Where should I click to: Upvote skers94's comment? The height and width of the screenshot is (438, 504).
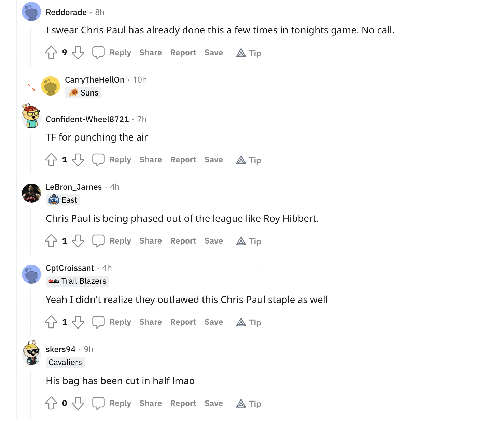[x=51, y=403]
